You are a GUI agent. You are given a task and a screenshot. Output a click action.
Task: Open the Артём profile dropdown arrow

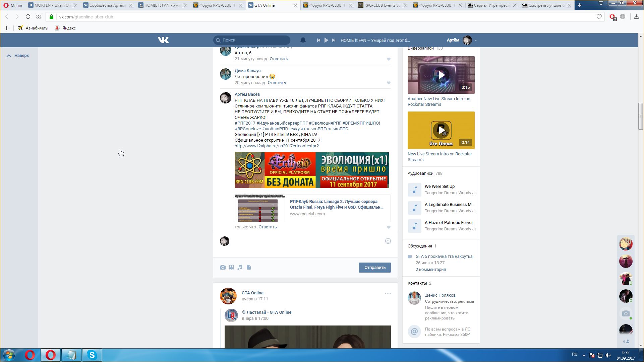click(476, 41)
